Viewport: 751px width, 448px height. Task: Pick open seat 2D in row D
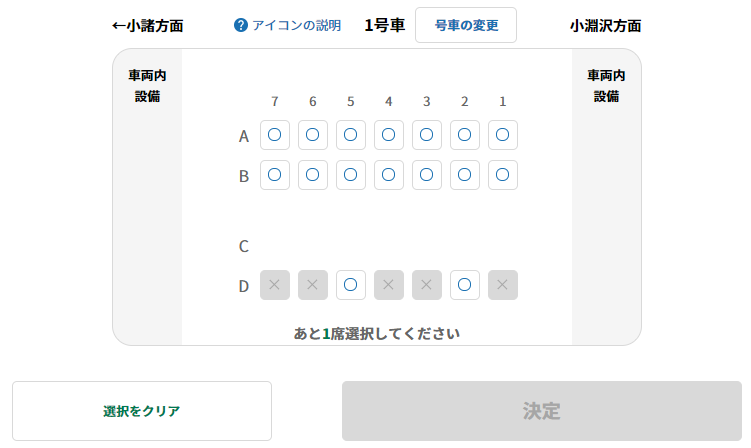coord(465,285)
